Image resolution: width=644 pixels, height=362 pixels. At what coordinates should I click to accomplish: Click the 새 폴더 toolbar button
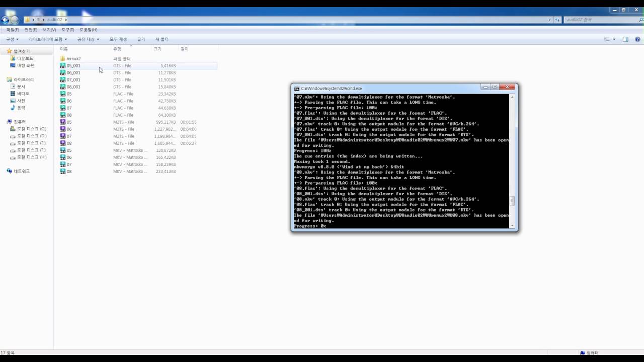[x=162, y=39]
